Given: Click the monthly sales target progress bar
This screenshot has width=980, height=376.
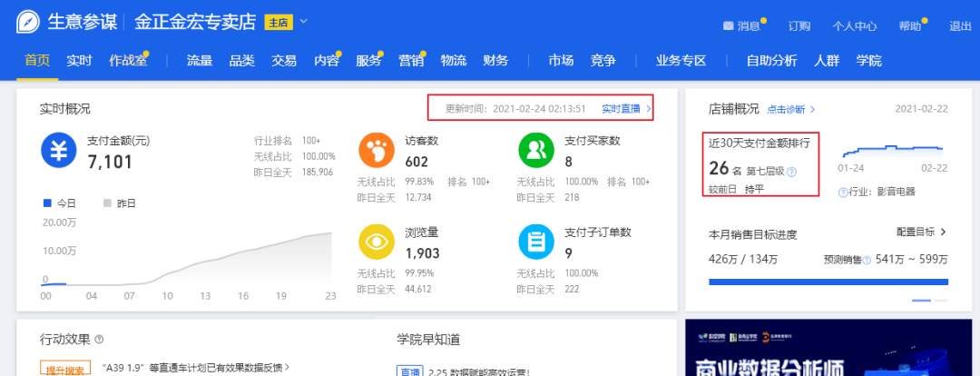Looking at the screenshot, I should [827, 282].
